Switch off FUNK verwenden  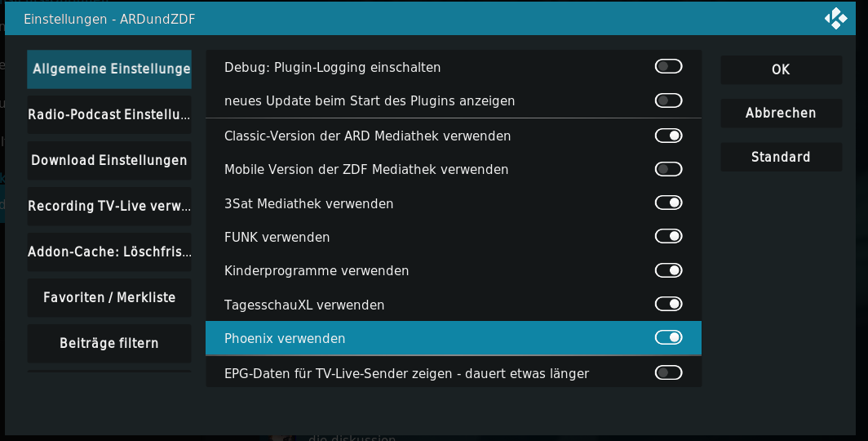pos(668,237)
